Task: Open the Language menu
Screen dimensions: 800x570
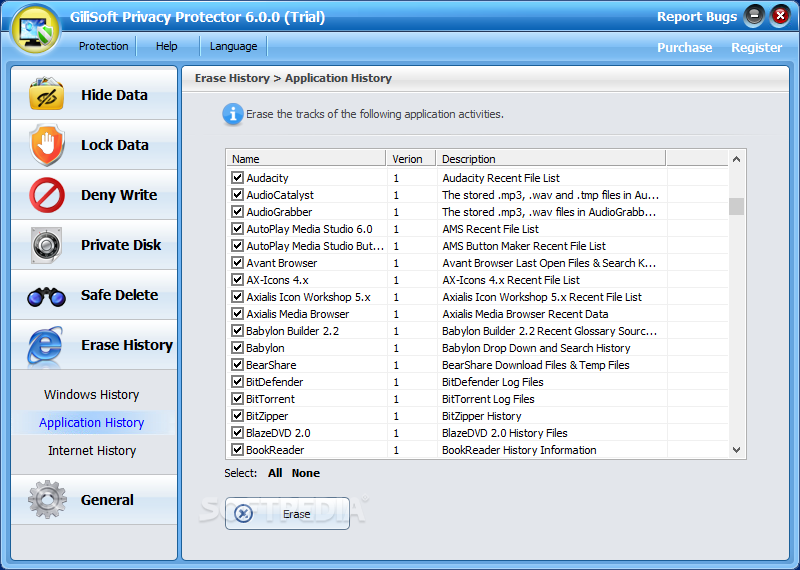Action: point(234,46)
